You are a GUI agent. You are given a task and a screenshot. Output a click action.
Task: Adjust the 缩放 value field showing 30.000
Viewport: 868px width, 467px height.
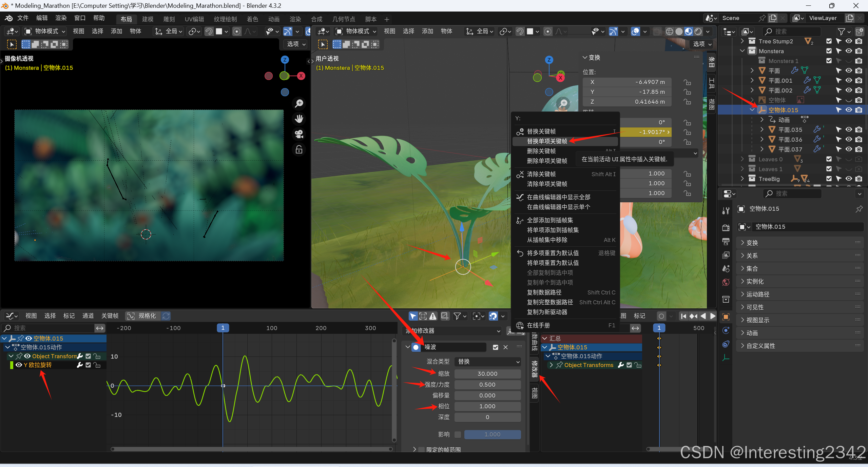tap(487, 374)
